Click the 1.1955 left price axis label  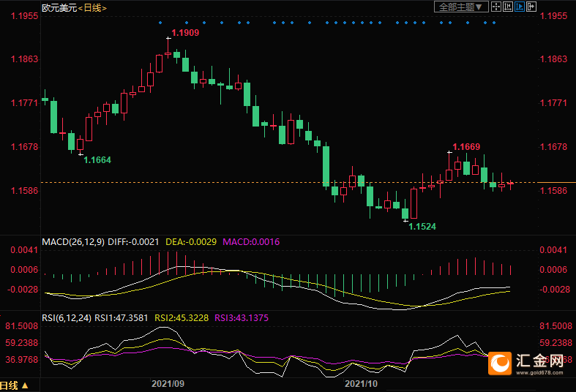tap(24, 16)
